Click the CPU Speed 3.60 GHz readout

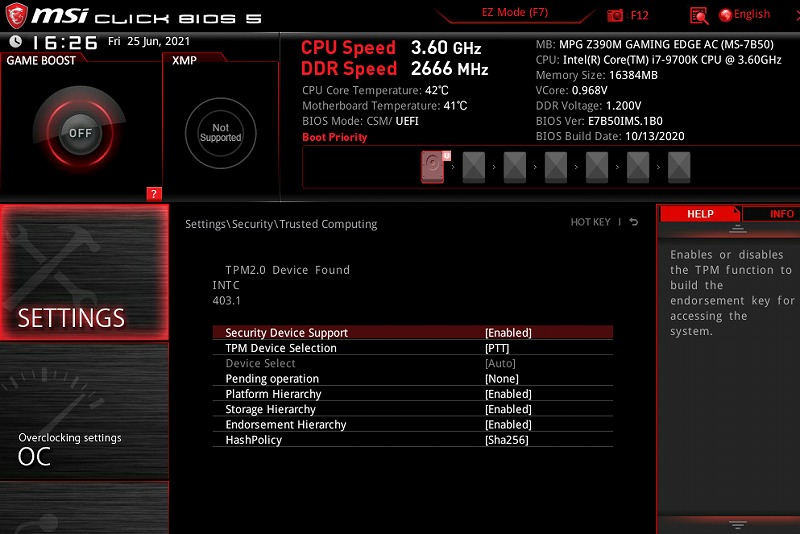pyautogui.click(x=391, y=48)
